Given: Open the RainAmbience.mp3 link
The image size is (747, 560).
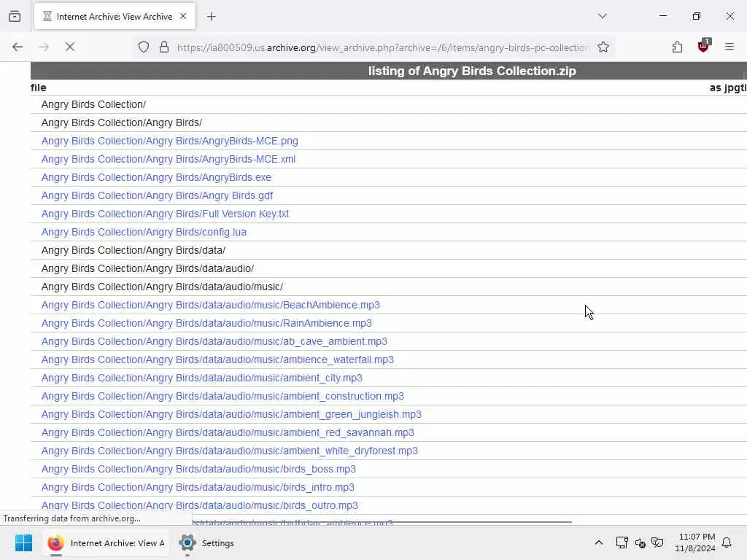Looking at the screenshot, I should (x=206, y=323).
